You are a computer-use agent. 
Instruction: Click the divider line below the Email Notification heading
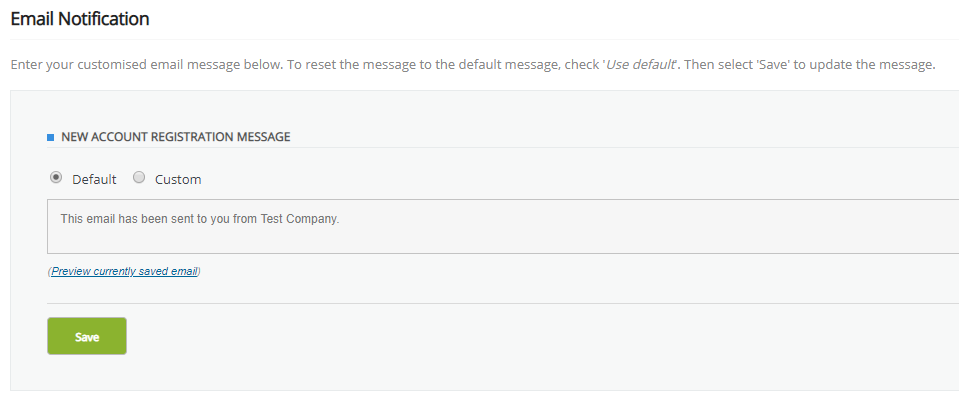(480, 40)
